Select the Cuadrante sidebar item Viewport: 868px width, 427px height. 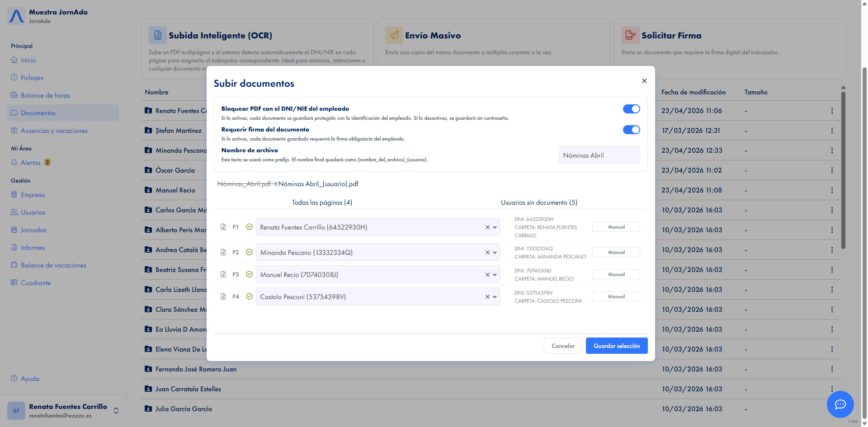coord(36,282)
